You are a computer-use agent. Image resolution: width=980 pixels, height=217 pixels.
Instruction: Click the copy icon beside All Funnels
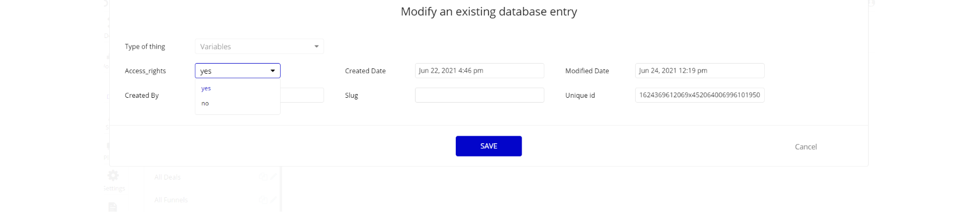[263, 200]
